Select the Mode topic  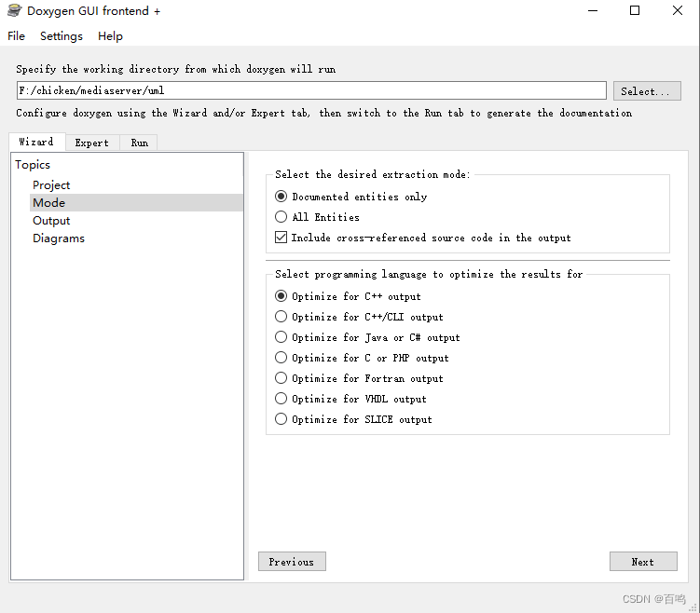pos(137,202)
